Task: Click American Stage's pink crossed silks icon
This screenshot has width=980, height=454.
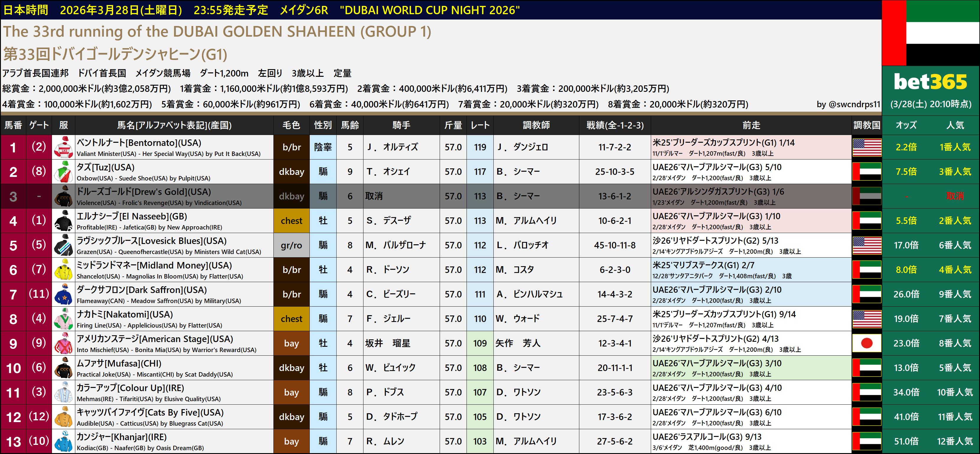Action: 63,343
